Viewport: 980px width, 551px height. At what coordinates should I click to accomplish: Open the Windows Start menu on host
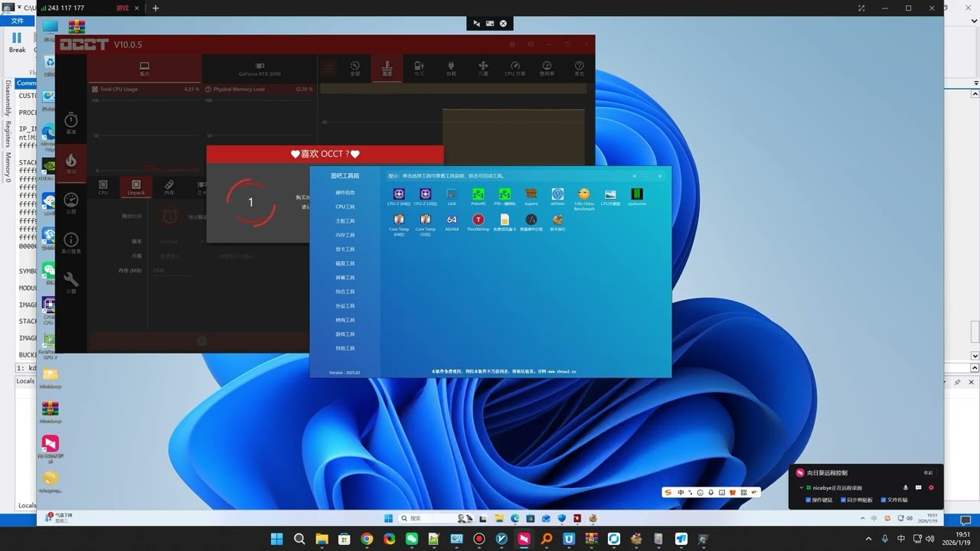point(276,539)
